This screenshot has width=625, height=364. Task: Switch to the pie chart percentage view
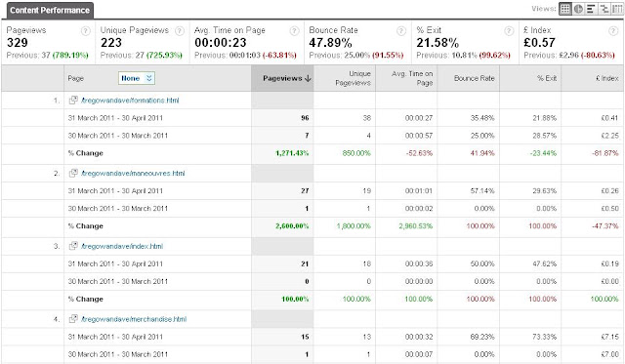[x=578, y=9]
